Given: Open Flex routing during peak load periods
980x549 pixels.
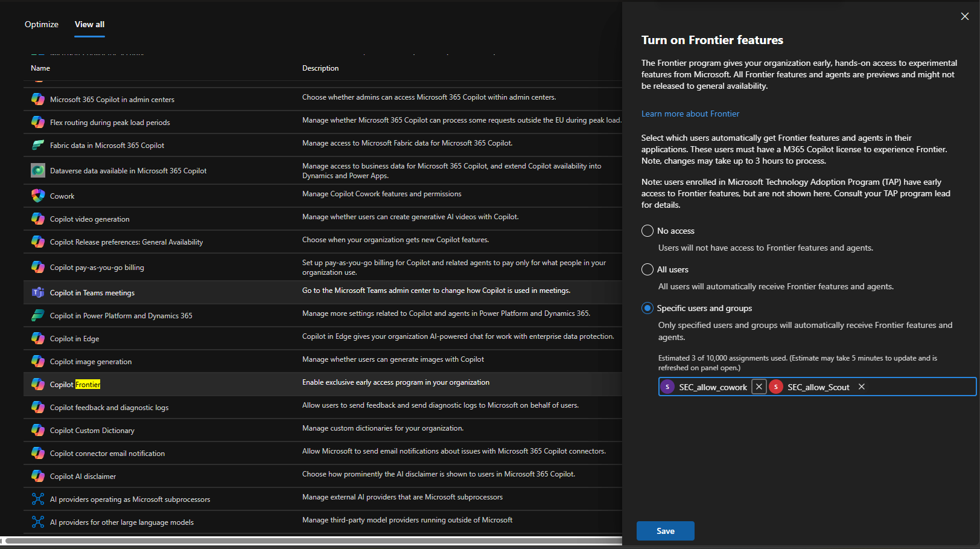Looking at the screenshot, I should click(x=110, y=122).
